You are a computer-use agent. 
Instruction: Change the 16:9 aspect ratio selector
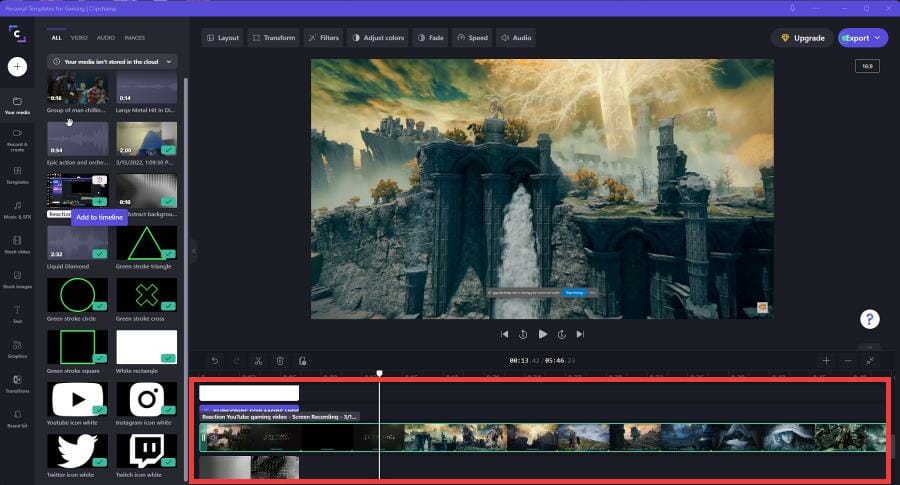tap(867, 66)
